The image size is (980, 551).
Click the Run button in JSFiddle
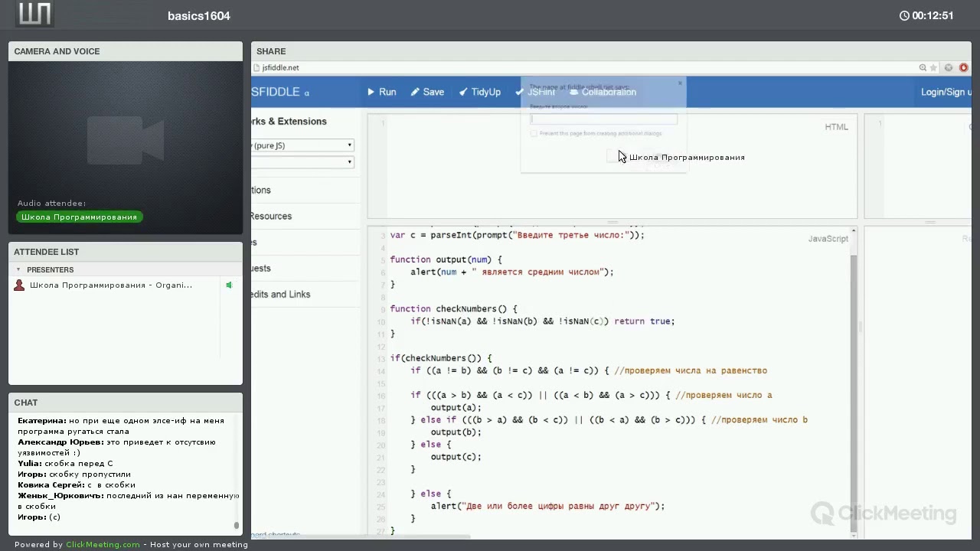(x=381, y=92)
